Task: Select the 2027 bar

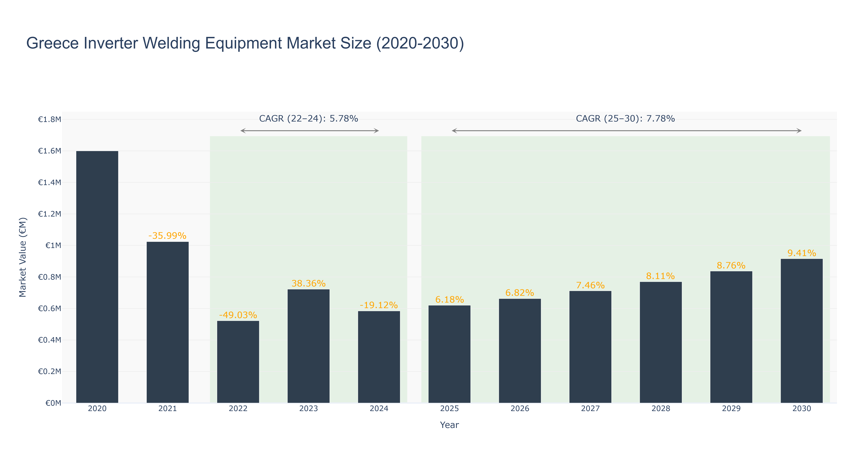Action: click(590, 347)
